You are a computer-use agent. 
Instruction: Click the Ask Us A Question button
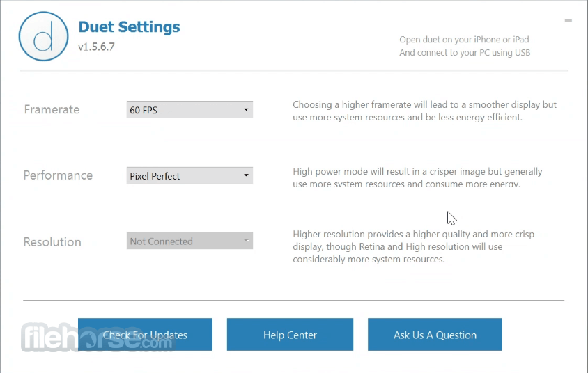[x=435, y=335]
